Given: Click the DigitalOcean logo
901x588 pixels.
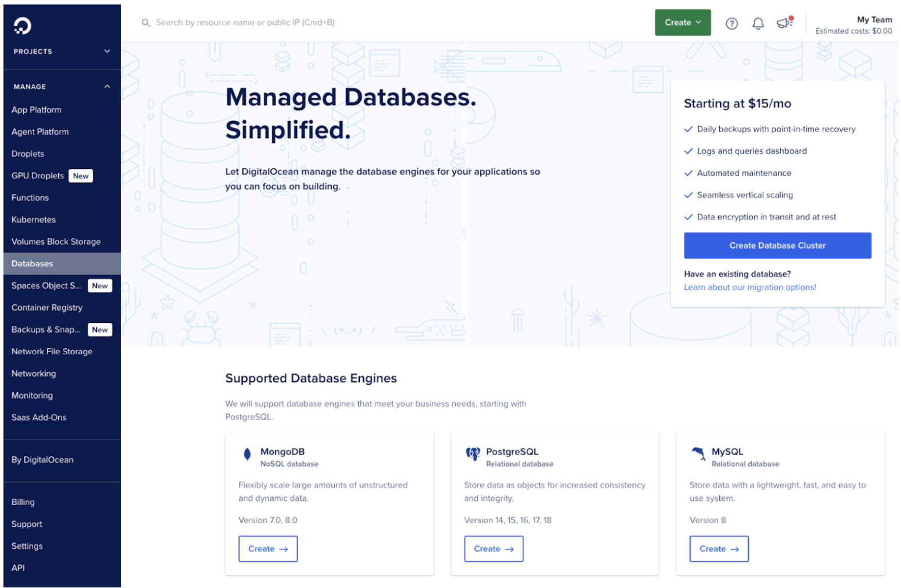Looking at the screenshot, I should 22,25.
